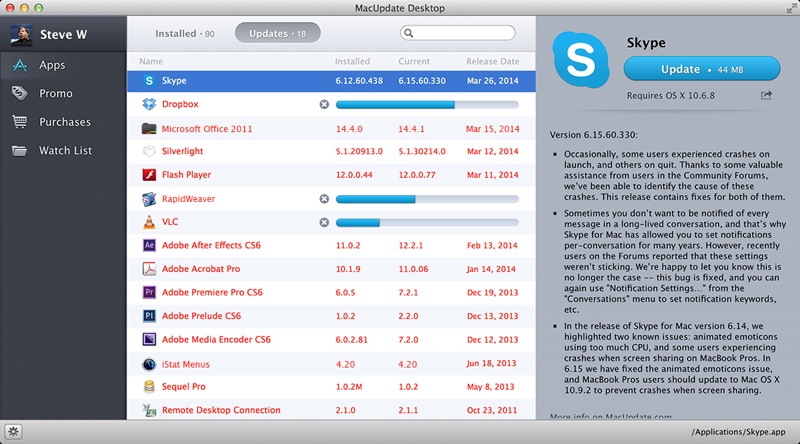
Task: Select the iStat Menus name
Action: click(186, 364)
